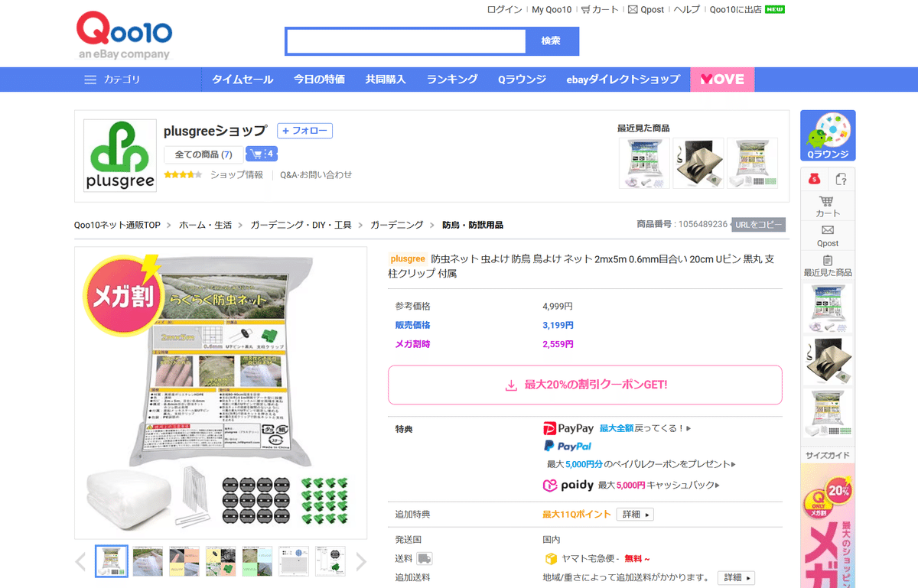Click the plusgree shop logo
The width and height of the screenshot is (918, 588).
pyautogui.click(x=120, y=155)
